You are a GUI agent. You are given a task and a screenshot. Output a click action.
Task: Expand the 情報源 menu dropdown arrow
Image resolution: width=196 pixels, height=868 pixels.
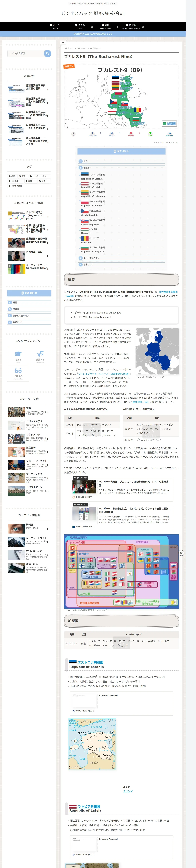(x=143, y=27)
